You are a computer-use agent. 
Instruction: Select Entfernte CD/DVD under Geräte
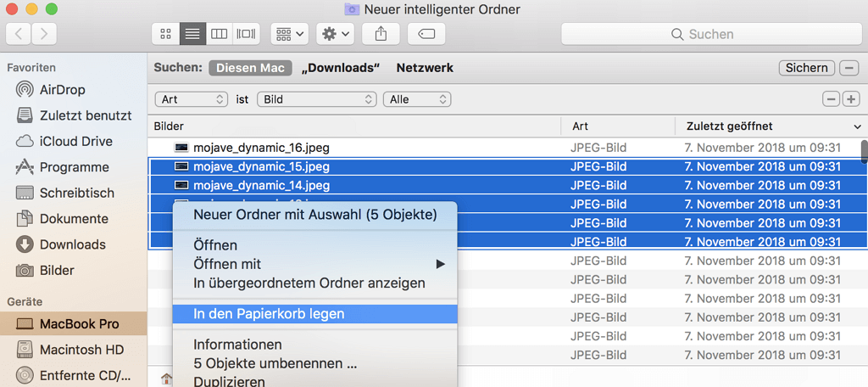pos(73,375)
